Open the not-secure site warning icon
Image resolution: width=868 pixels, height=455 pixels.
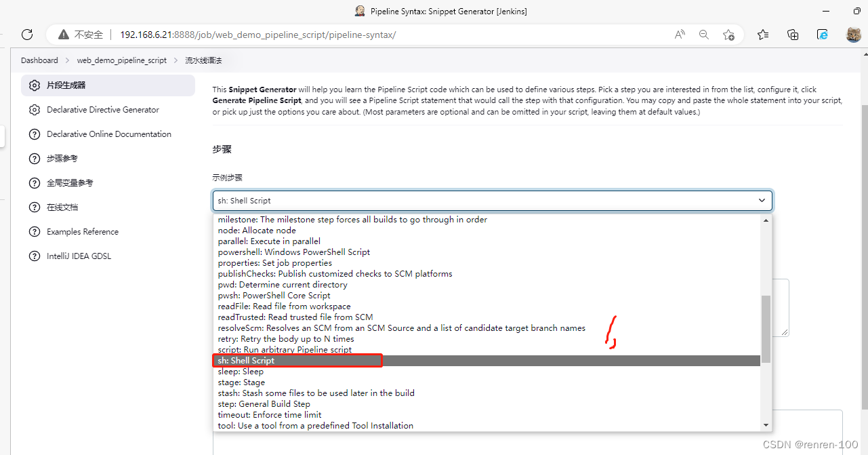pyautogui.click(x=64, y=35)
